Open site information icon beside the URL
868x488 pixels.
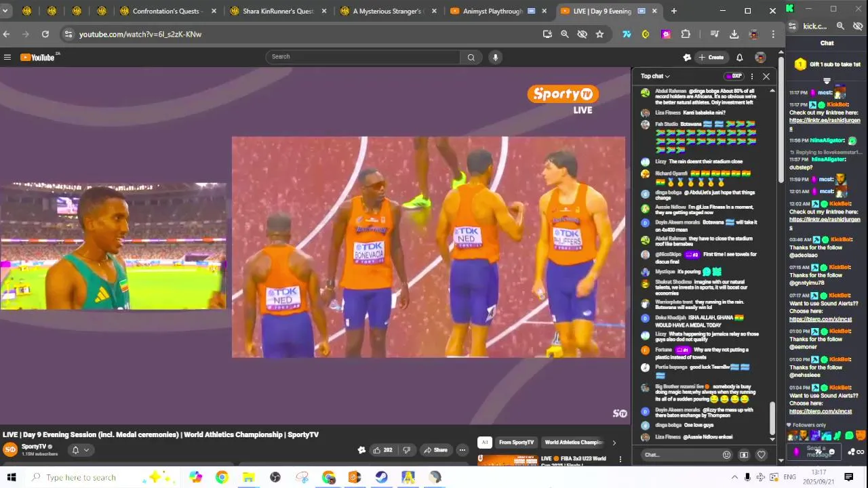pyautogui.click(x=68, y=34)
